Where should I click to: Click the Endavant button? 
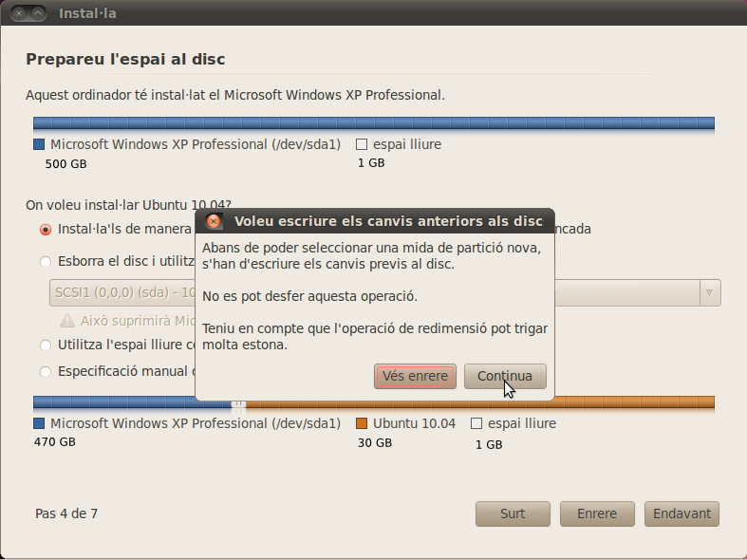(x=682, y=513)
